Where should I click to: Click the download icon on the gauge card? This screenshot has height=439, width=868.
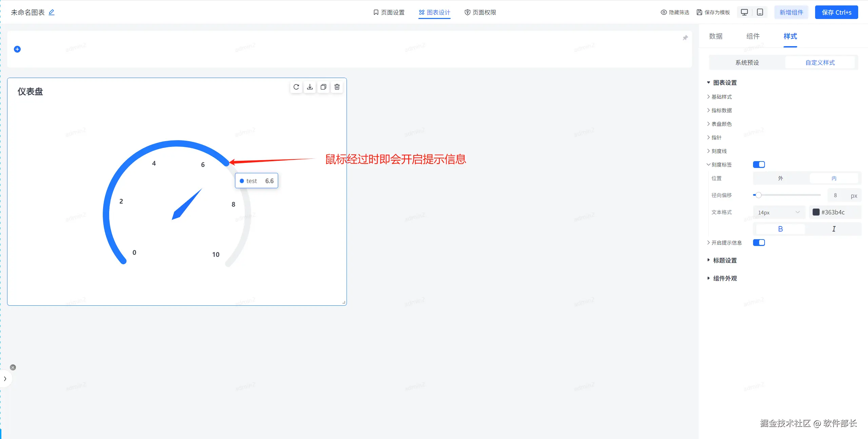(310, 87)
